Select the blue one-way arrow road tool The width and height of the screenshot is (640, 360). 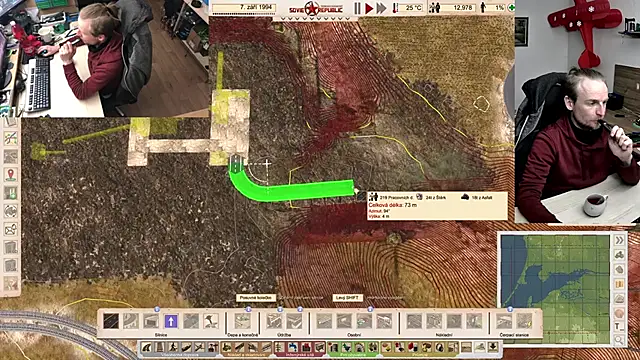coord(171,321)
